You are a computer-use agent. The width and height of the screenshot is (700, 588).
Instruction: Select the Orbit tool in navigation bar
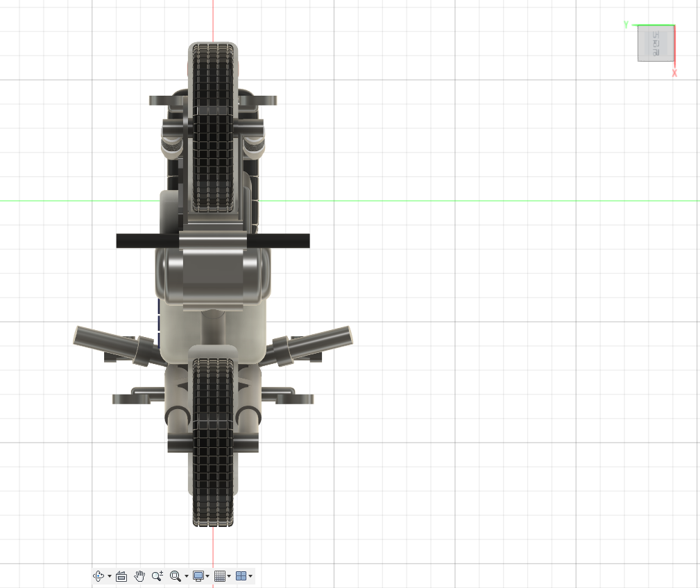pyautogui.click(x=99, y=576)
